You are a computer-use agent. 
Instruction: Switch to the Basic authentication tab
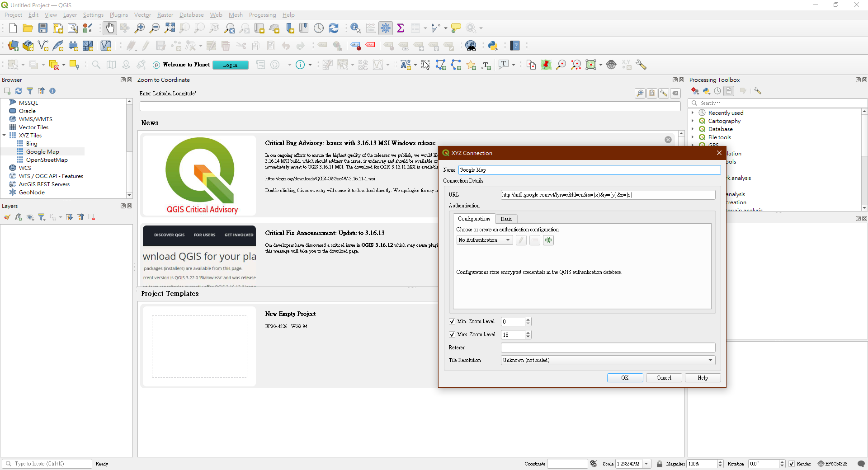(506, 219)
